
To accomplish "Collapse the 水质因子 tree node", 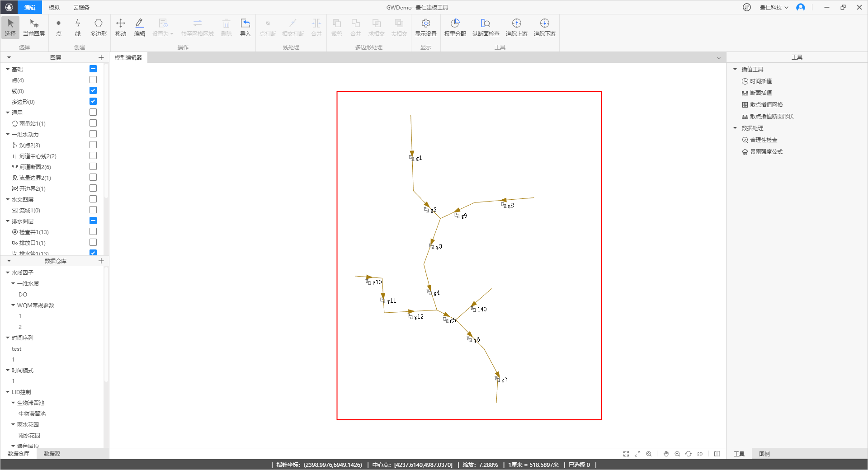I will pyautogui.click(x=8, y=273).
